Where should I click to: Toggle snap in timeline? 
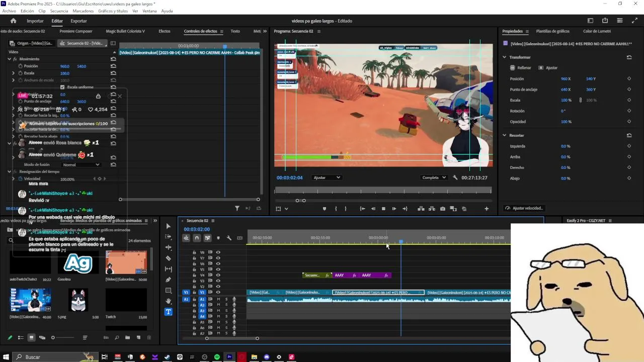pos(197,238)
